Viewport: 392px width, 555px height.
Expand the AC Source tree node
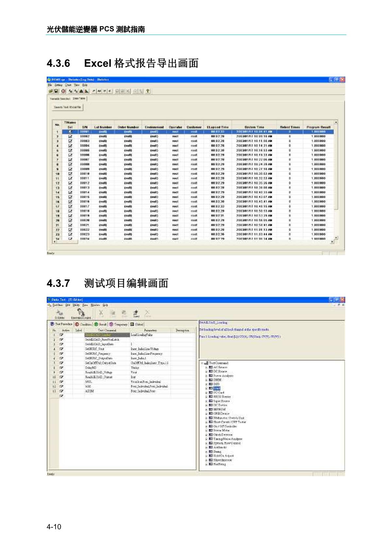(206, 367)
